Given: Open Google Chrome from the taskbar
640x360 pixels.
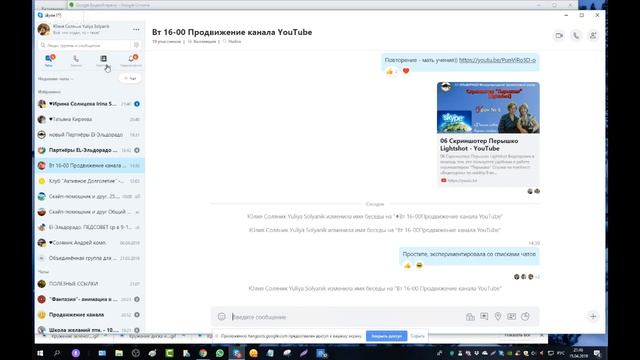Looking at the screenshot, I should [x=203, y=353].
